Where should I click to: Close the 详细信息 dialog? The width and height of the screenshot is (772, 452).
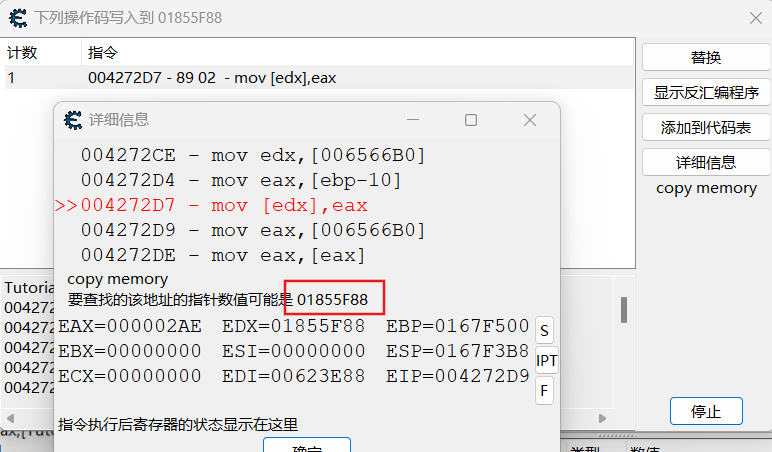pos(530,120)
